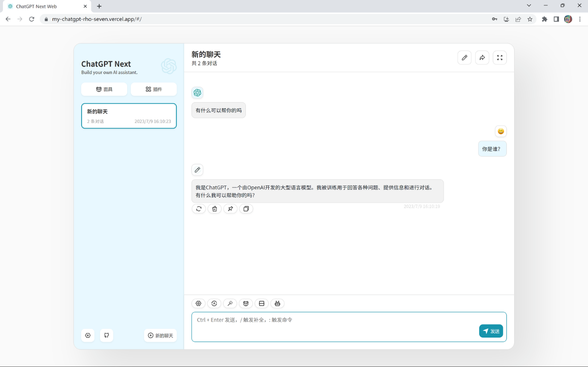The width and height of the screenshot is (588, 367).
Task: Send the message with the 发送 button
Action: (x=491, y=331)
